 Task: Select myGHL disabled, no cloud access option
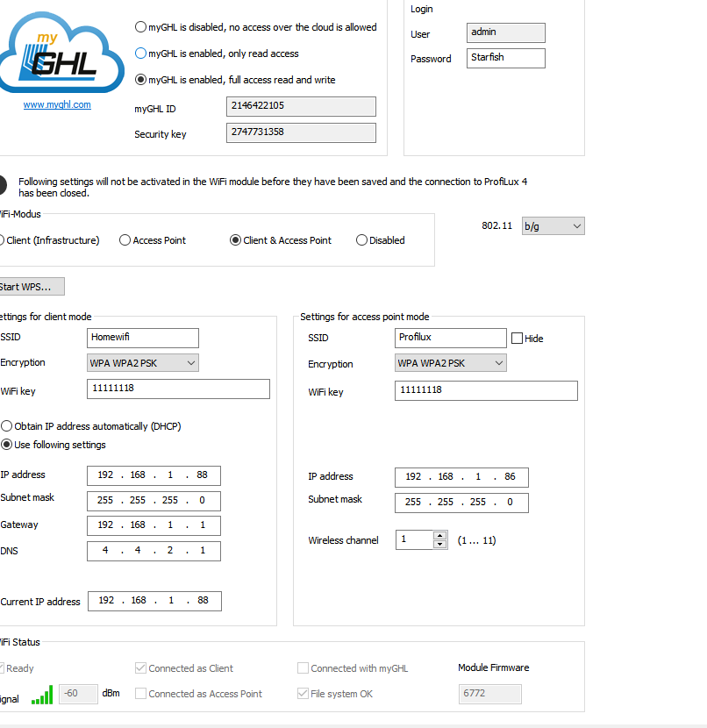pos(140,27)
